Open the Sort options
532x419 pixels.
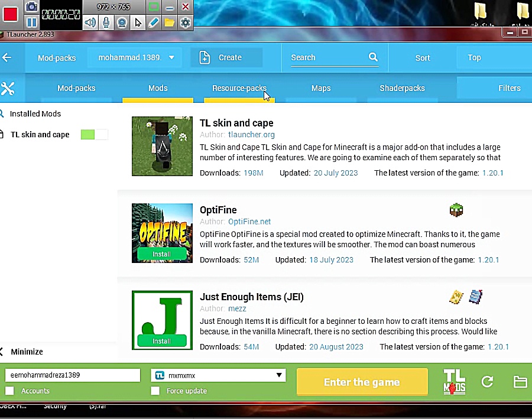[x=423, y=58]
